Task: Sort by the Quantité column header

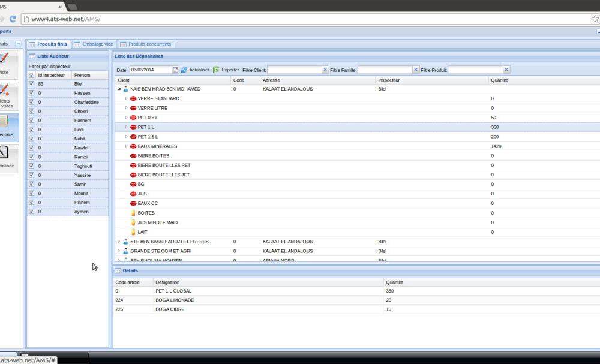Action: [500, 80]
